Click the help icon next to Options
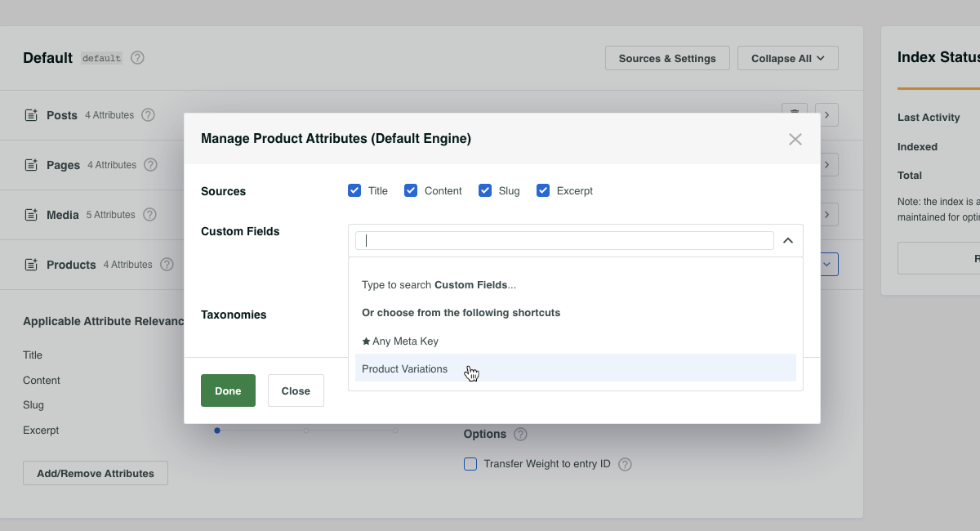This screenshot has width=980, height=531. 520,434
